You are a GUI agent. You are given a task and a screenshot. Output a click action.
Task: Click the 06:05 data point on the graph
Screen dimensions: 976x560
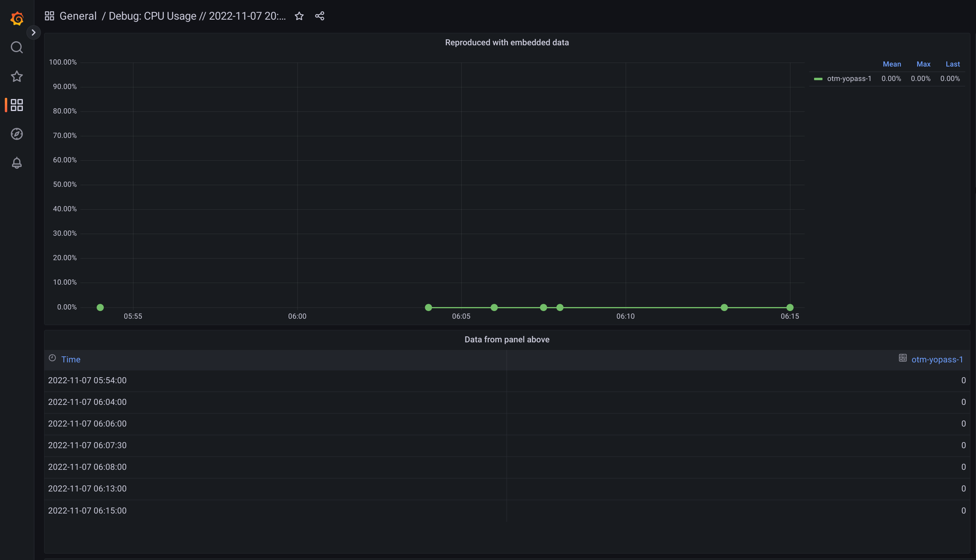point(428,307)
